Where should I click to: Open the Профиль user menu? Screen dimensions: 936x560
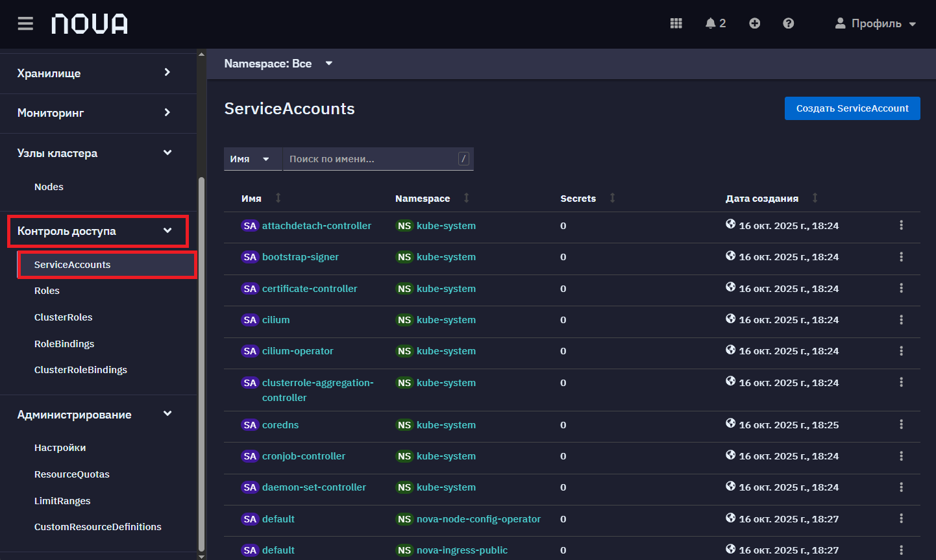click(876, 23)
